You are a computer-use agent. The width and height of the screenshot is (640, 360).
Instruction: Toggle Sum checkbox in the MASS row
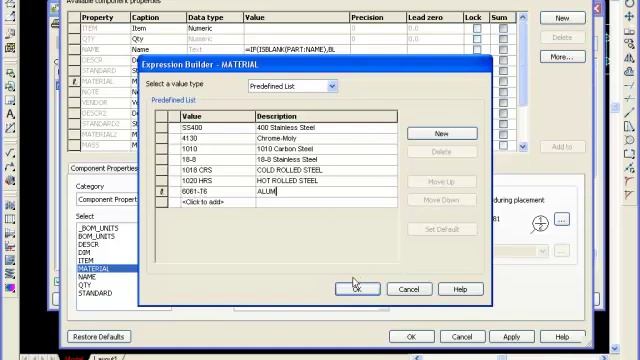pyautogui.click(x=503, y=145)
